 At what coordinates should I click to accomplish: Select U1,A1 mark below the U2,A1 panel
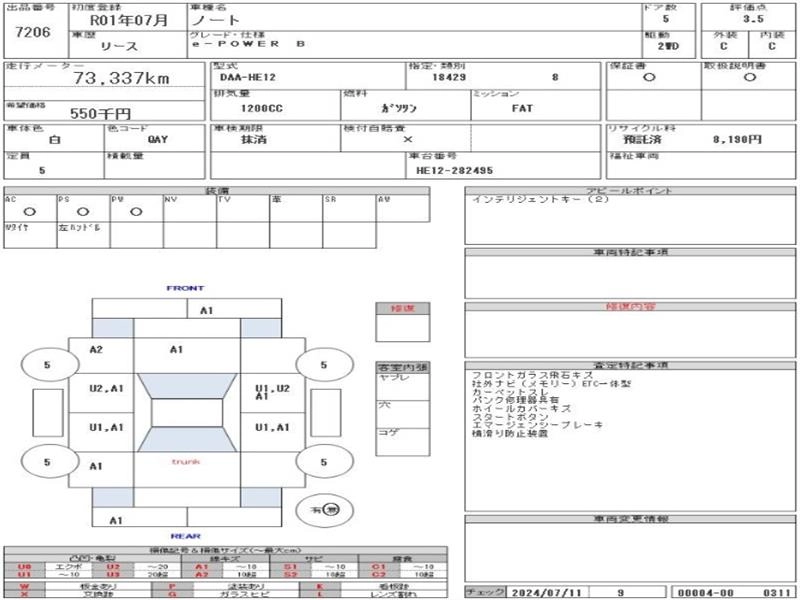coord(106,428)
